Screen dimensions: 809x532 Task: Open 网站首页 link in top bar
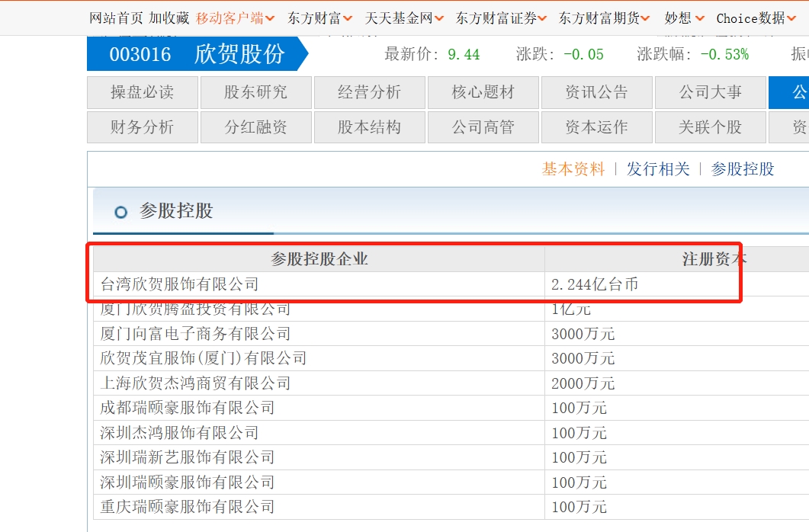point(116,18)
